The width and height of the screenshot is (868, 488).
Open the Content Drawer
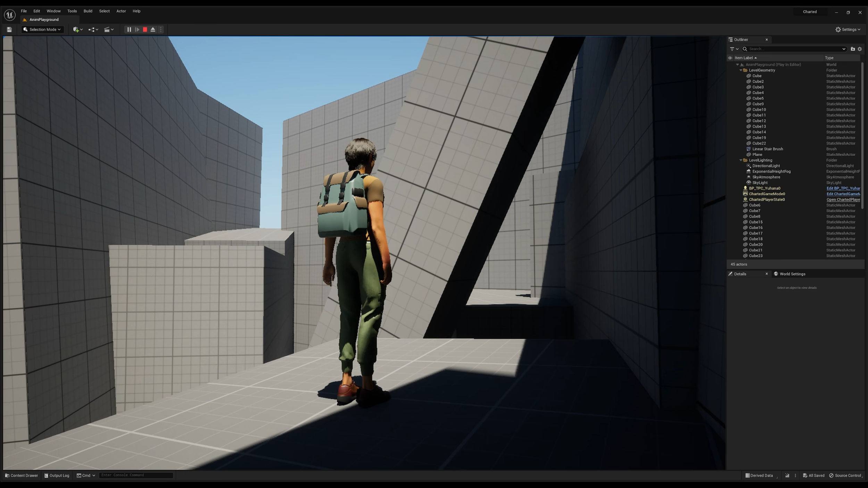coord(22,476)
